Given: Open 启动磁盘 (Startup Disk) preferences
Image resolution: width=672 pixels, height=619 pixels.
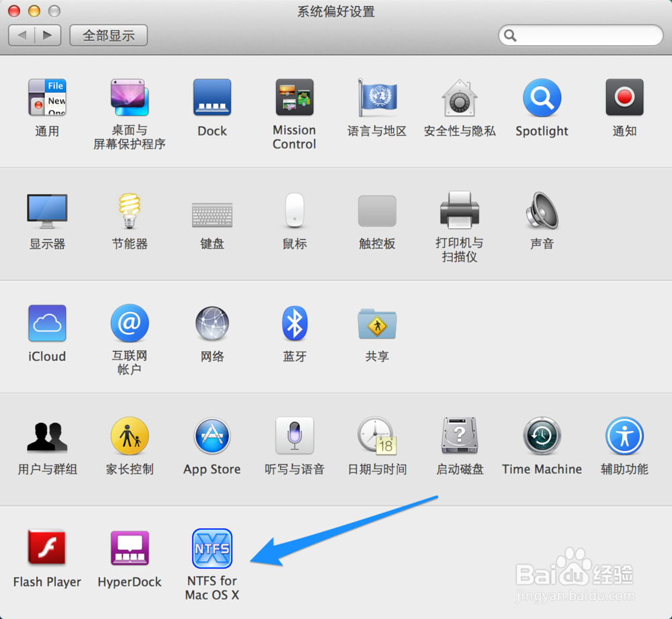Looking at the screenshot, I should click(460, 436).
